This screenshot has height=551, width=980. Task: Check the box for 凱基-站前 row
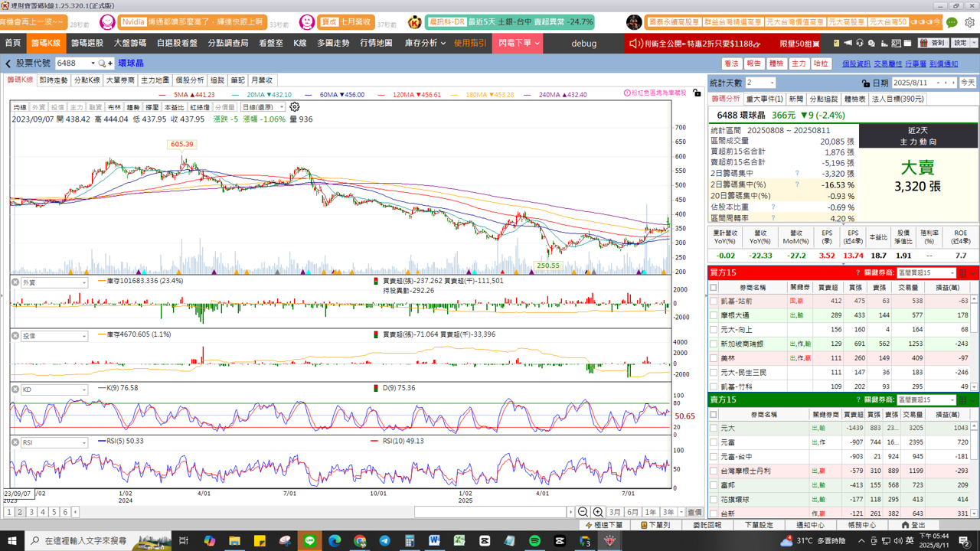pos(714,302)
